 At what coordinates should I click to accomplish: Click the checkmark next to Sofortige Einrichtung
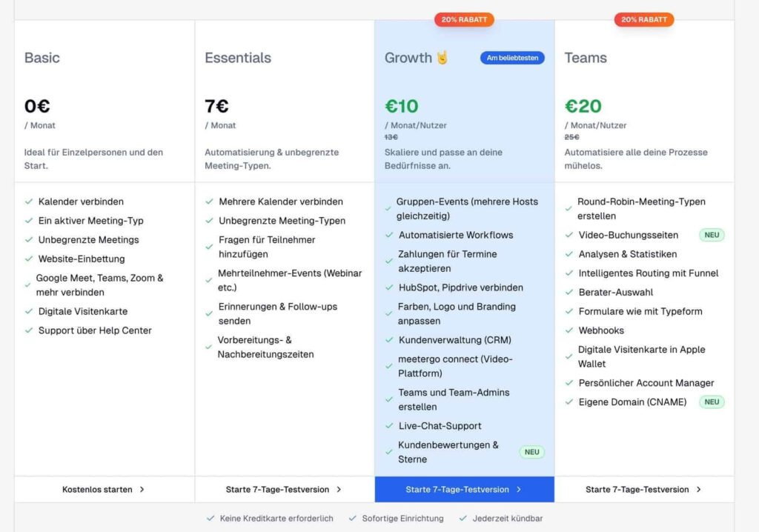coord(354,519)
